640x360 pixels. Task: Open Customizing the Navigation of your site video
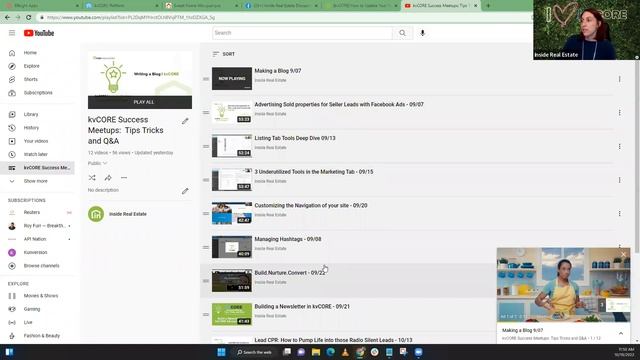pos(311,205)
